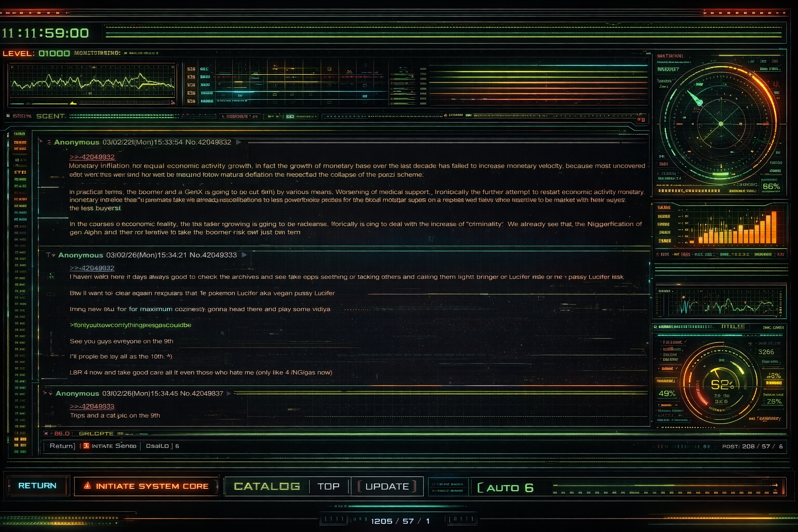The image size is (798, 532).
Task: Click the Anonymous name on the 15:34:45 post
Action: coord(77,393)
